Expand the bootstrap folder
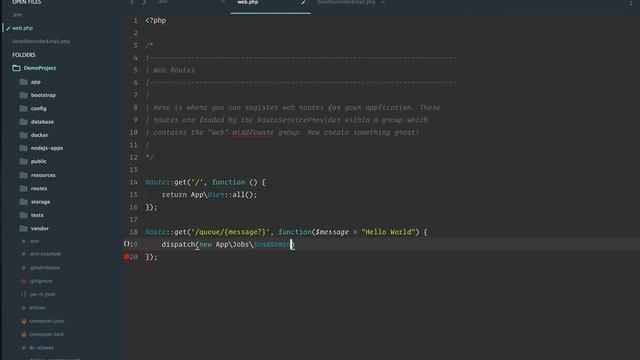 (x=43, y=95)
